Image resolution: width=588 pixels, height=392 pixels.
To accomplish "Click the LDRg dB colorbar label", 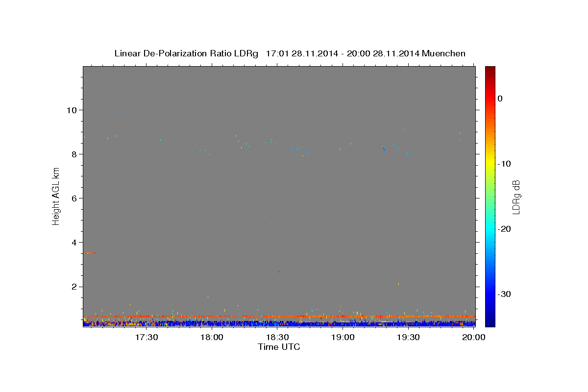I will coord(516,196).
